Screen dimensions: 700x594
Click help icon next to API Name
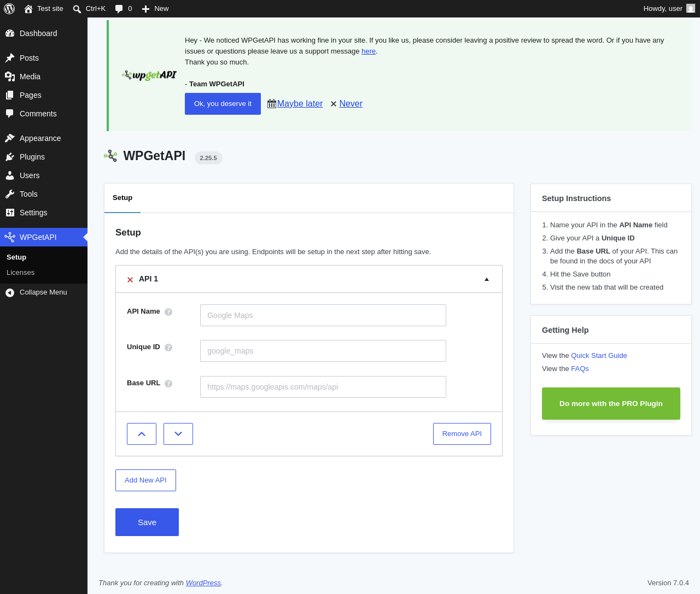[x=168, y=312]
